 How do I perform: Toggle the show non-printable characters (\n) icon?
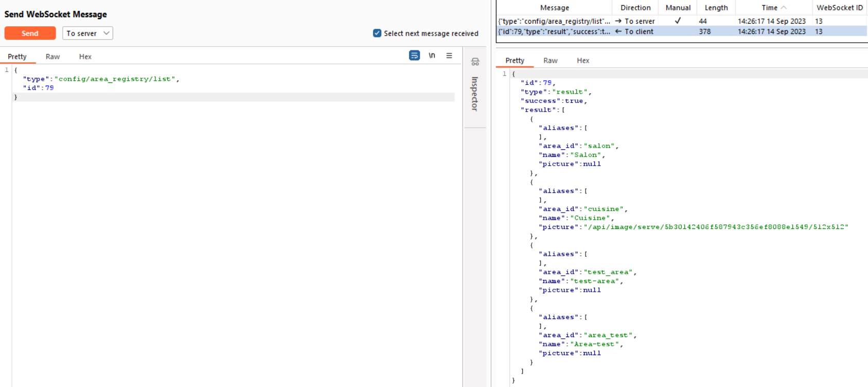(x=432, y=56)
